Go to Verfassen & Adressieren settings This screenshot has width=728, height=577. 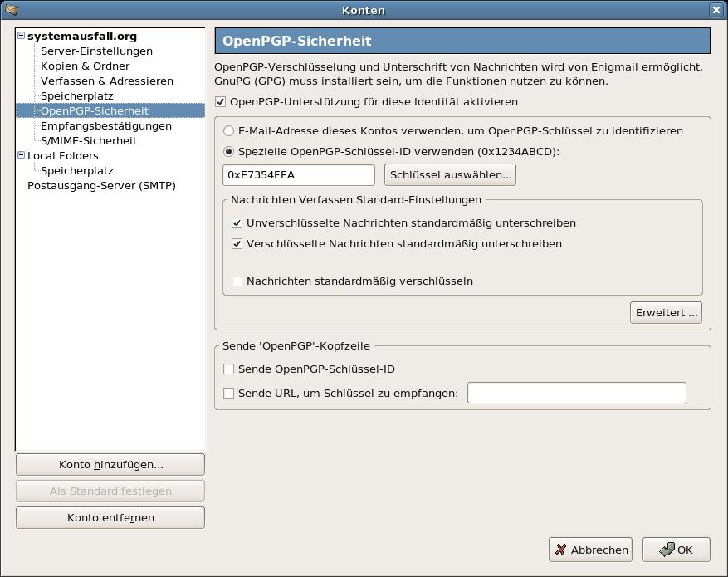107,81
